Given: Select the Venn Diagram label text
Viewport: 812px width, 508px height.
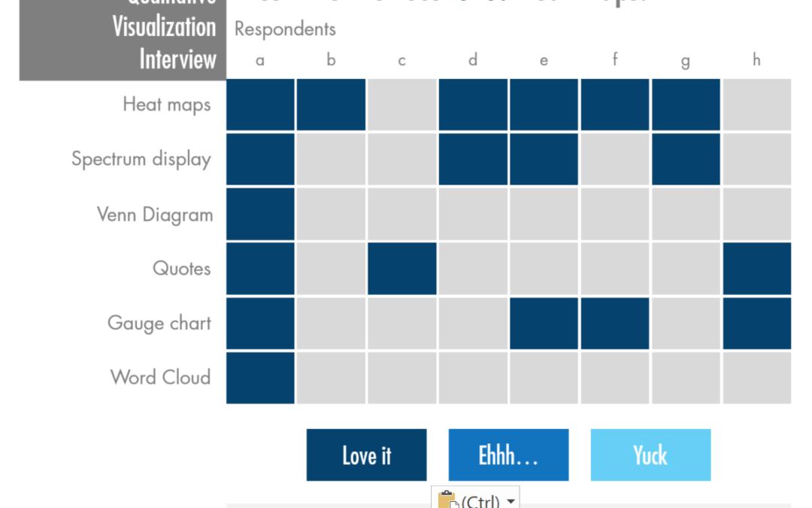Looking at the screenshot, I should (155, 214).
